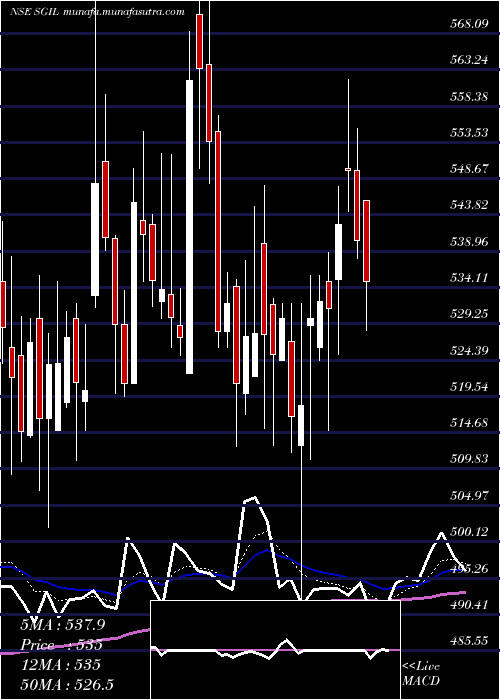The width and height of the screenshot is (500, 700).
Task: Click the 534.11 price axis label
Action: [x=468, y=278]
